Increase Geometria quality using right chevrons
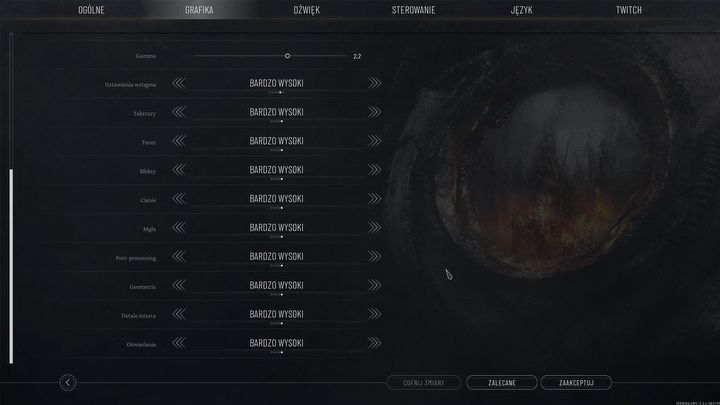Viewport: 720px width, 405px height. [374, 285]
